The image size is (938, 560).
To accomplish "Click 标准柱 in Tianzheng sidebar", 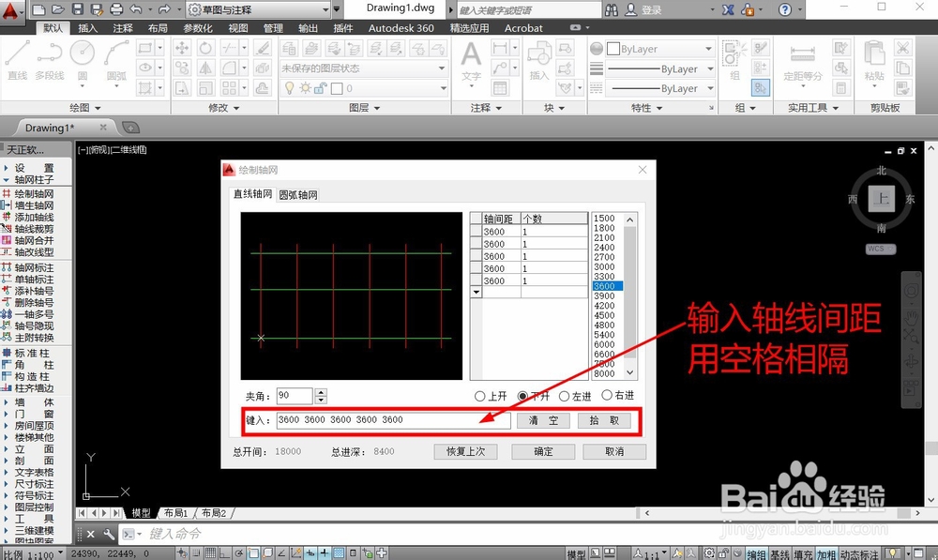I will pyautogui.click(x=31, y=353).
